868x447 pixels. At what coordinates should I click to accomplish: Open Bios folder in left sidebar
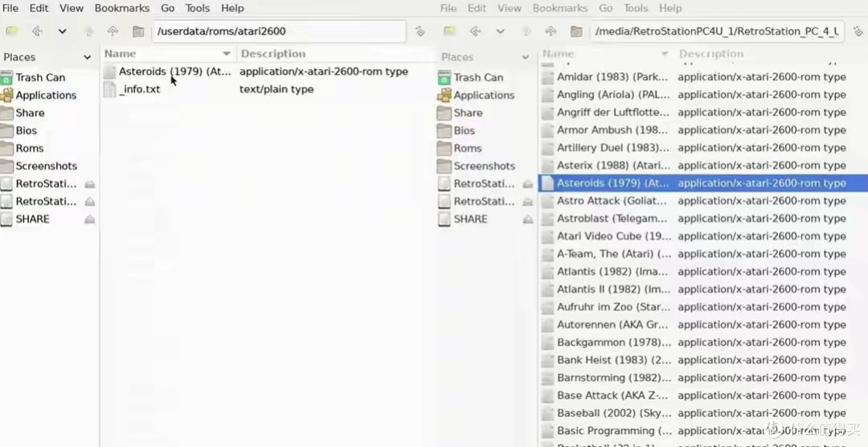(26, 131)
